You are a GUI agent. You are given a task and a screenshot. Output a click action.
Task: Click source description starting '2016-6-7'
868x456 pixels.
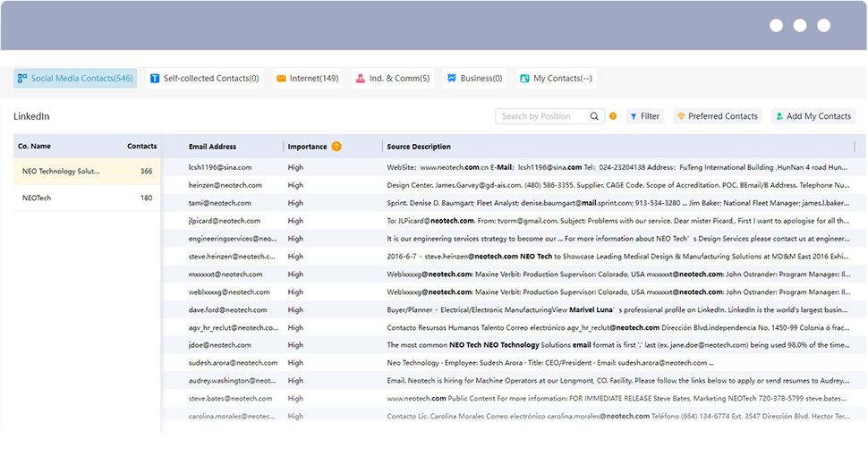(x=617, y=257)
